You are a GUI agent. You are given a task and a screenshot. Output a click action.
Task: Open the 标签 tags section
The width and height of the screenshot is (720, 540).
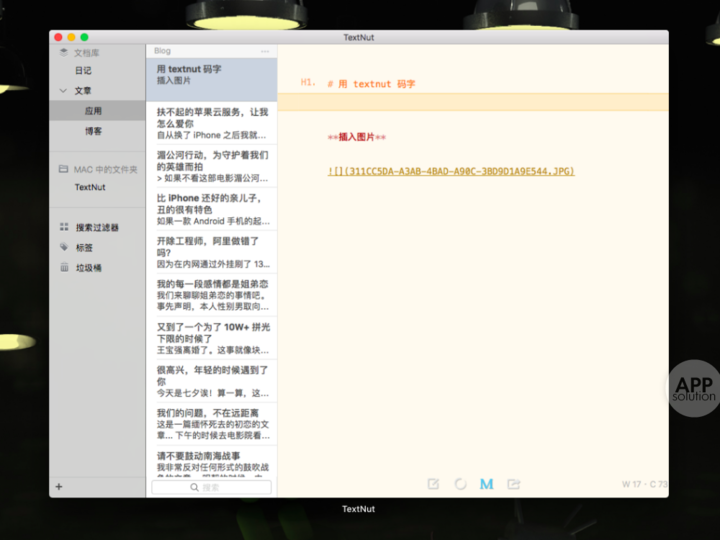84,248
